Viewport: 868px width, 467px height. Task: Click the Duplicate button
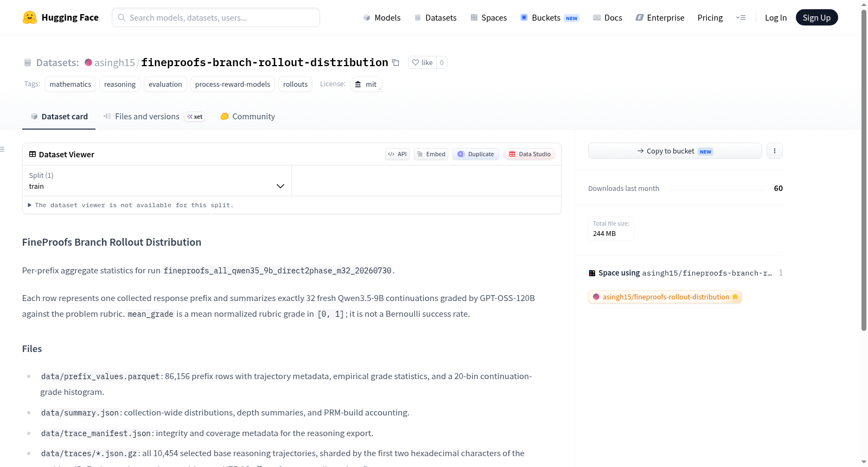click(476, 154)
